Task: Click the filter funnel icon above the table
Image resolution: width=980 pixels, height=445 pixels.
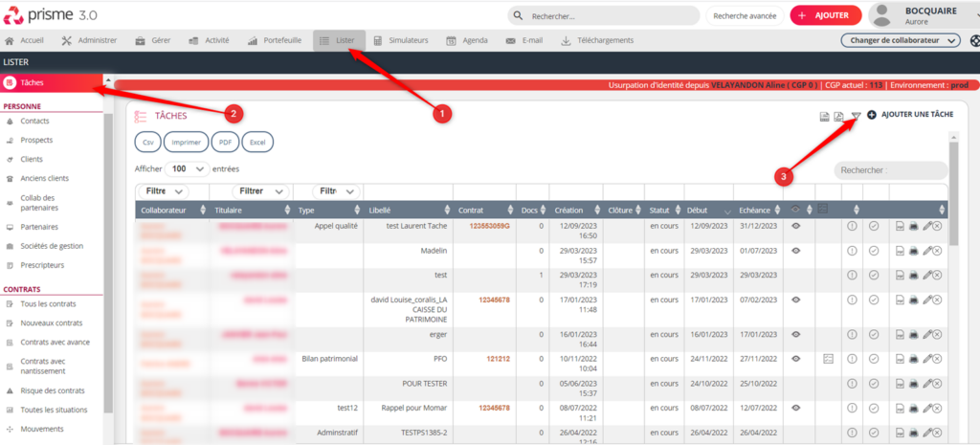Action: (856, 116)
